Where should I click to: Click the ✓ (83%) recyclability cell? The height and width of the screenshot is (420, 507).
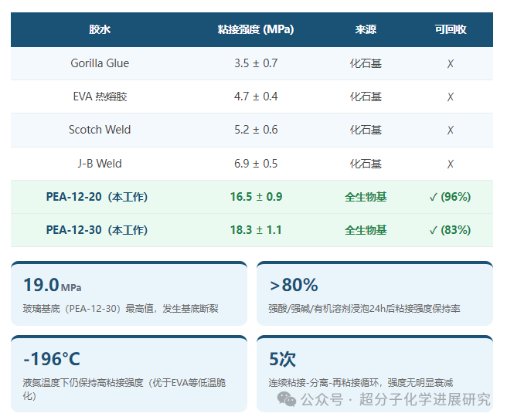450,230
